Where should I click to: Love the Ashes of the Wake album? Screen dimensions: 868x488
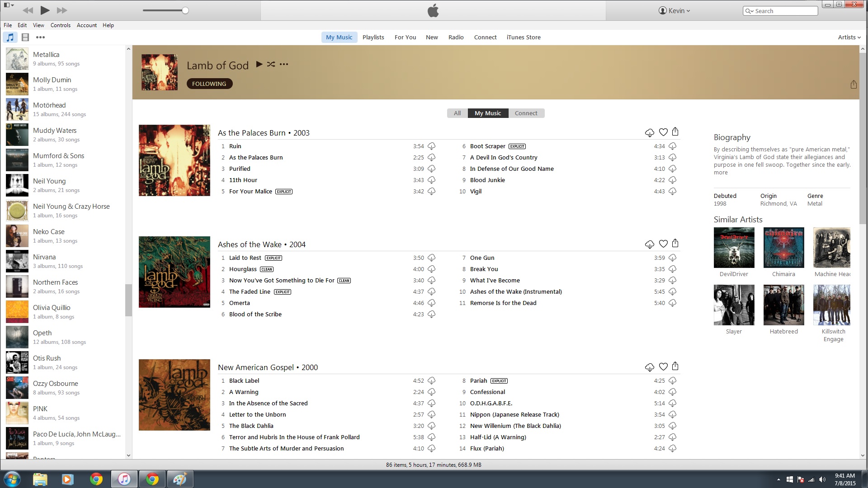(663, 244)
